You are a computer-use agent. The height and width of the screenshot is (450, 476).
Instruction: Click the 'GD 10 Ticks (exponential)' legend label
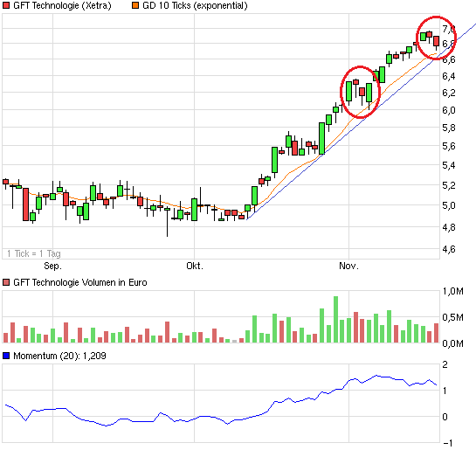click(195, 5)
